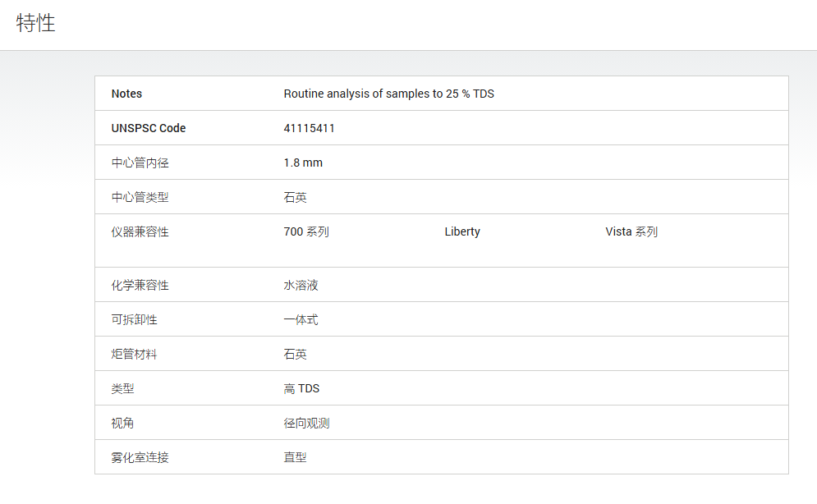817x504 pixels.
Task: Select the 雾化室连接 label
Action: point(140,457)
